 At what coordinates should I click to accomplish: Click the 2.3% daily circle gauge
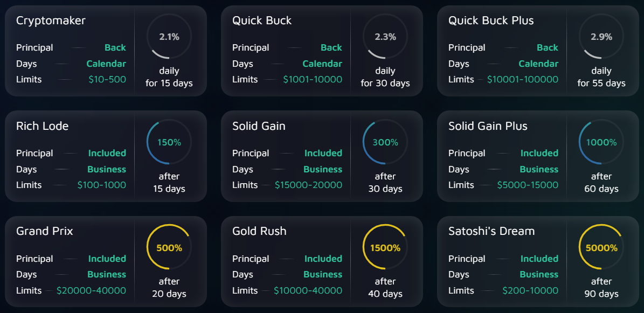point(385,37)
